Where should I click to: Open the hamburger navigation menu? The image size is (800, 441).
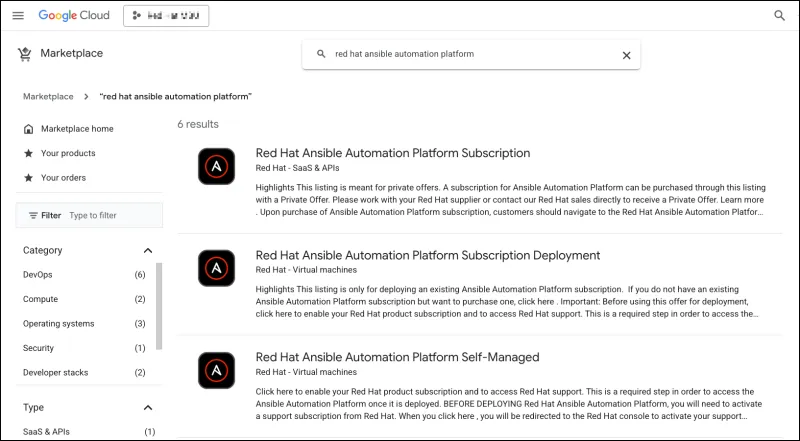tap(18, 15)
